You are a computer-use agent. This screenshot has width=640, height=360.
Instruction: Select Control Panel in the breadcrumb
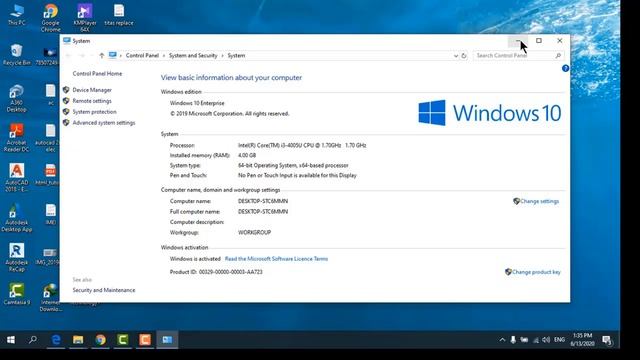coord(142,56)
